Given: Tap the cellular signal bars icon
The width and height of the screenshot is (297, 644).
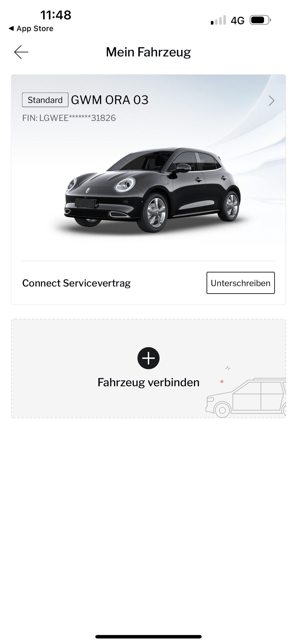Looking at the screenshot, I should [218, 20].
